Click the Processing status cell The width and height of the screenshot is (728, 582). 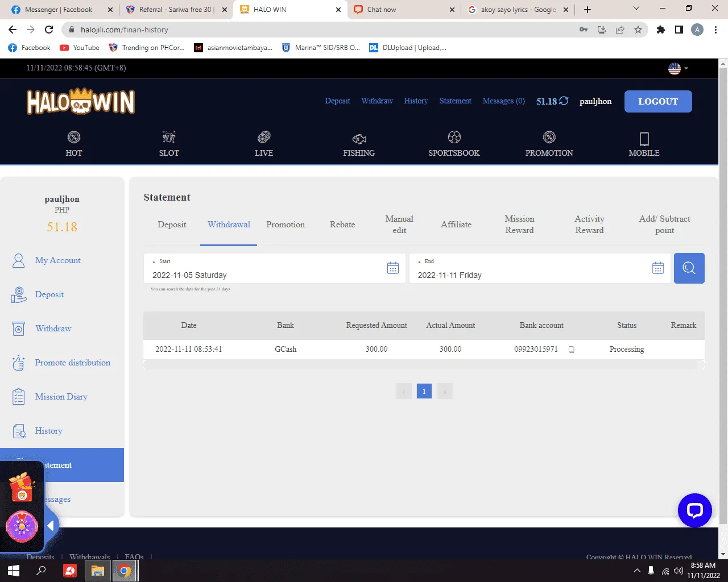[x=627, y=349]
